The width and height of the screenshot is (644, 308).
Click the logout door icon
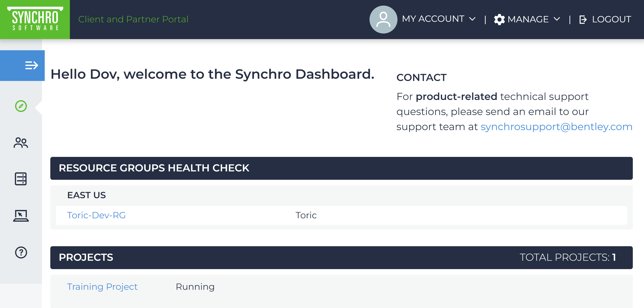583,19
